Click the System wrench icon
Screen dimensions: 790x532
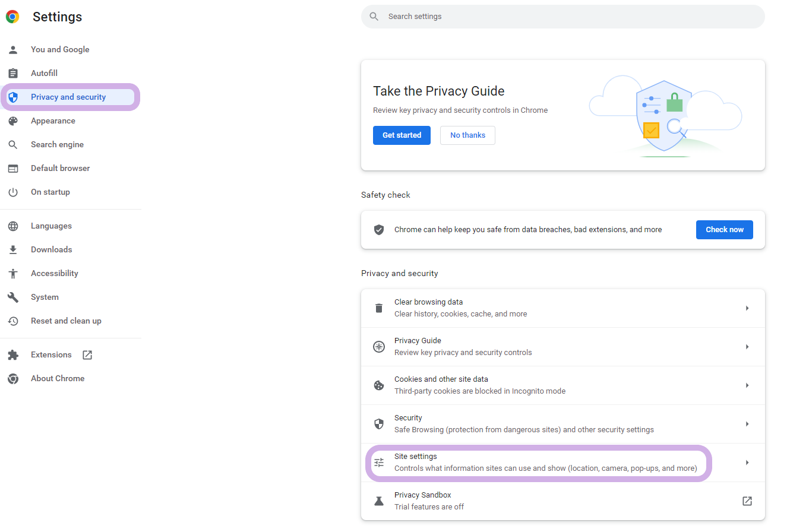13,297
